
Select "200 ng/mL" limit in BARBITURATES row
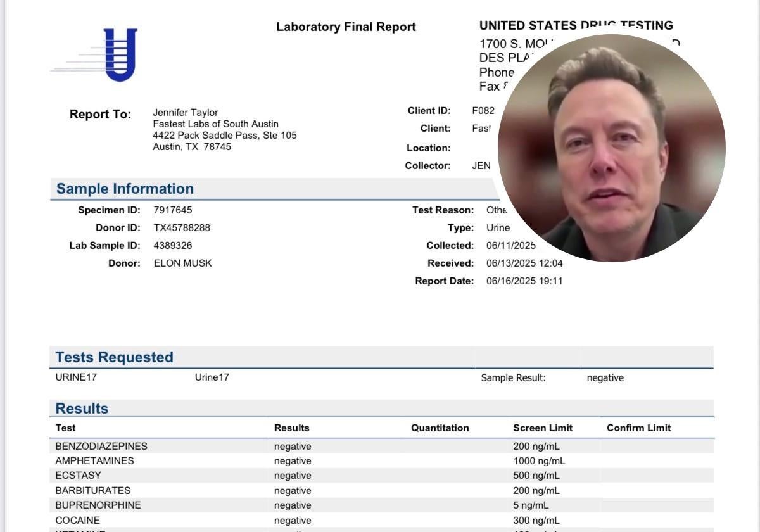(x=536, y=491)
